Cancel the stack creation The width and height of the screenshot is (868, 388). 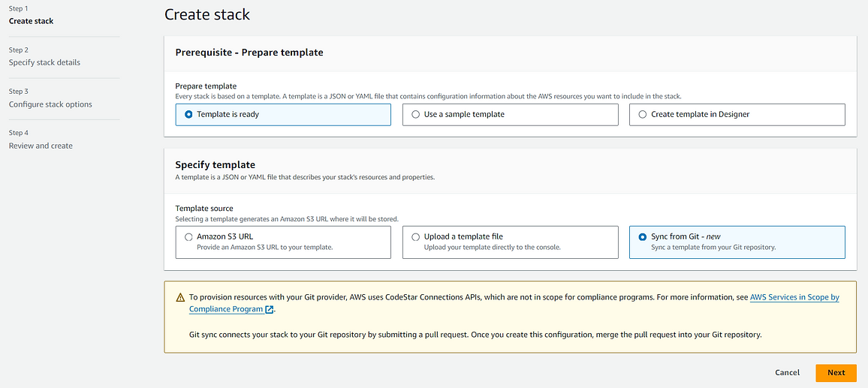[787, 372]
